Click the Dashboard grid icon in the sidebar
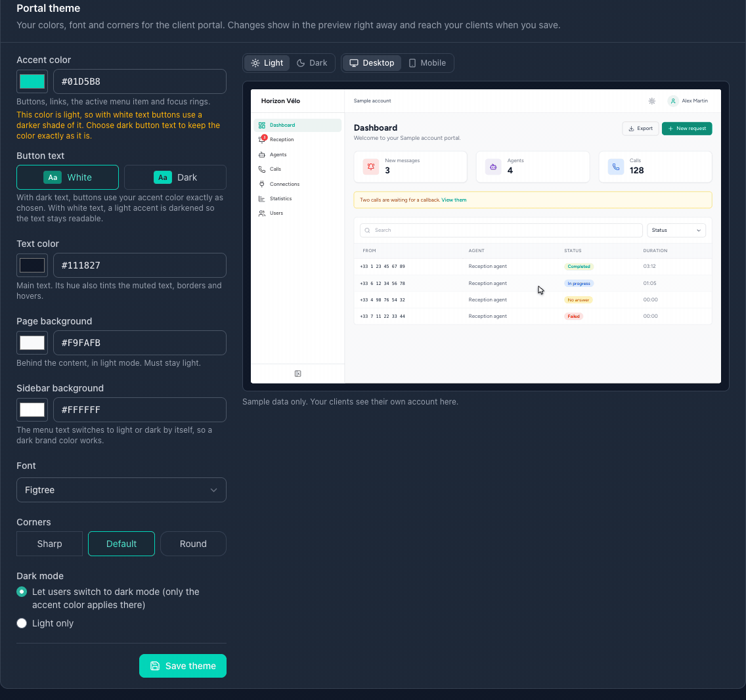746x700 pixels. click(x=261, y=125)
